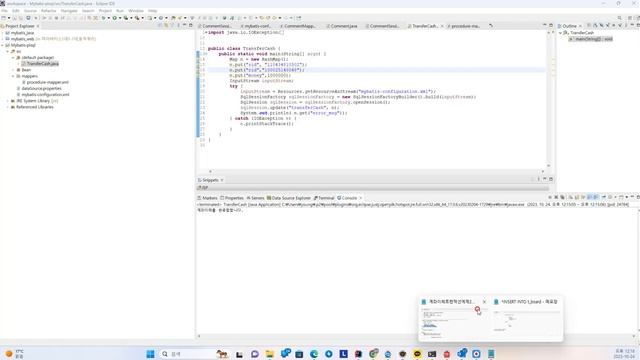Open the Run button dropdown arrow

(x=120, y=18)
